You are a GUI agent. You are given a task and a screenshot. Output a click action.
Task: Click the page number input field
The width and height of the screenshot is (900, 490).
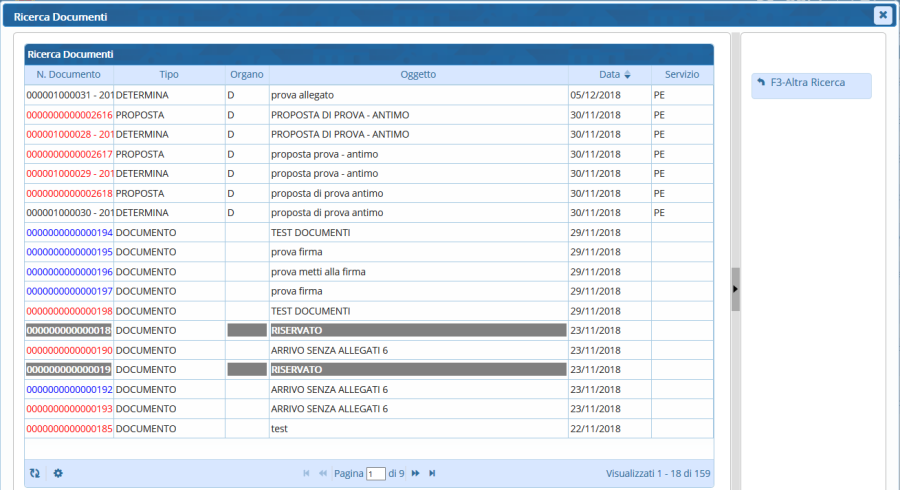tap(376, 474)
